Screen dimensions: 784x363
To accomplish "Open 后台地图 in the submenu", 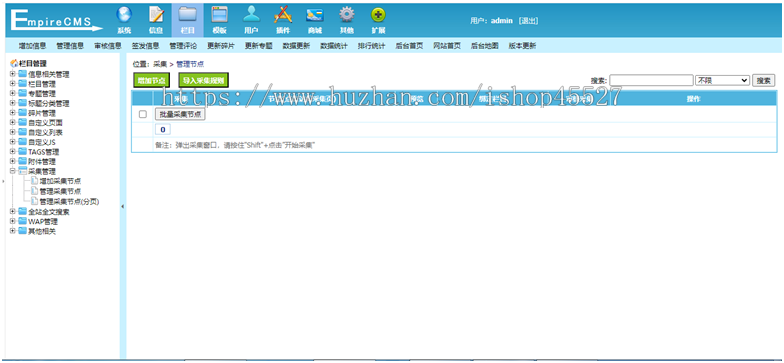I will coord(484,46).
